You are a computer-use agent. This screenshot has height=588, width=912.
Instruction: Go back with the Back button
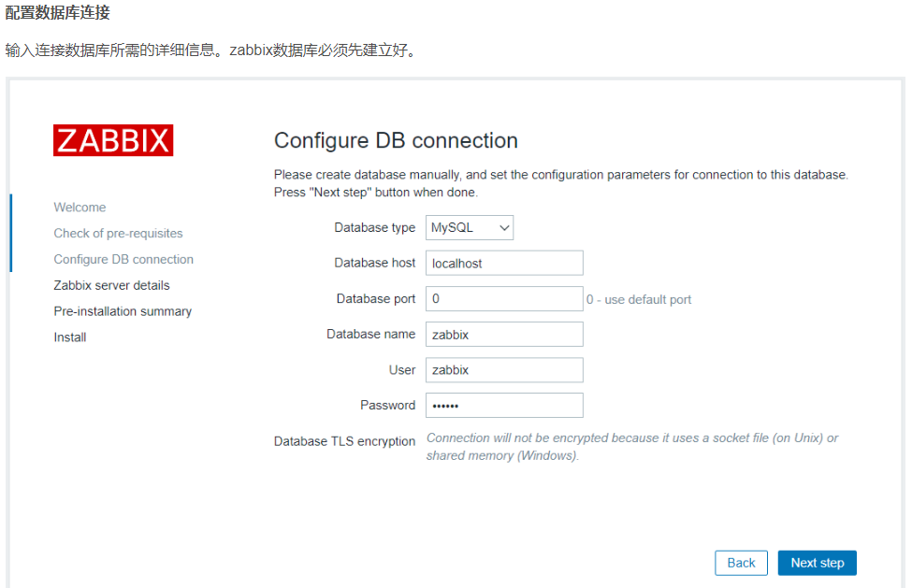(x=741, y=563)
